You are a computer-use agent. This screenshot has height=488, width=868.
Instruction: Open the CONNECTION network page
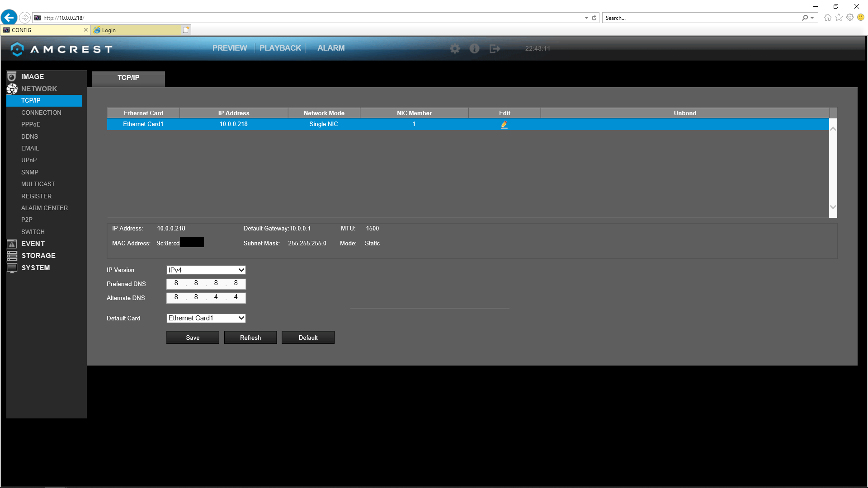click(x=41, y=113)
